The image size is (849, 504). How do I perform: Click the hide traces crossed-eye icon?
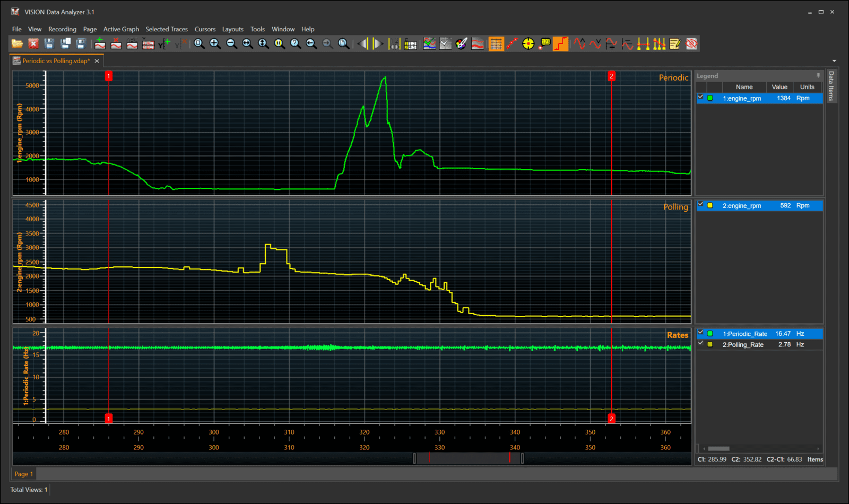pos(691,44)
